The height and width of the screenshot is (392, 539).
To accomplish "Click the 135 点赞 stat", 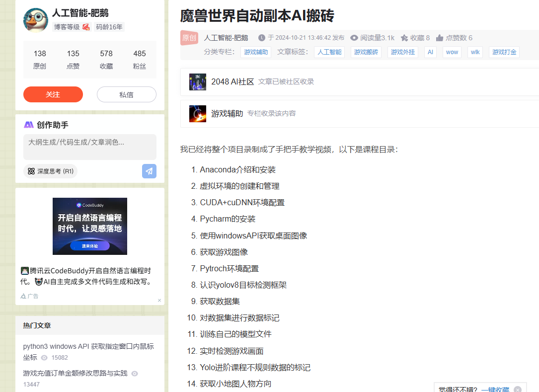I will coord(73,60).
